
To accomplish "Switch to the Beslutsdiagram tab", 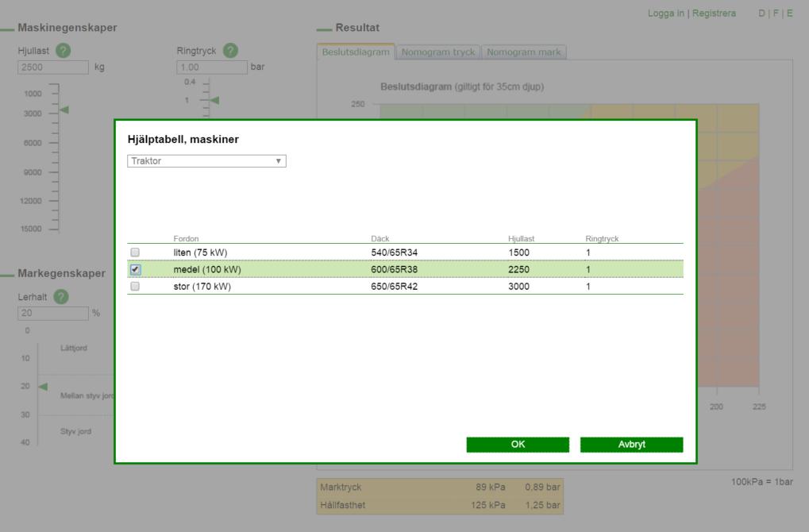I will coord(356,52).
